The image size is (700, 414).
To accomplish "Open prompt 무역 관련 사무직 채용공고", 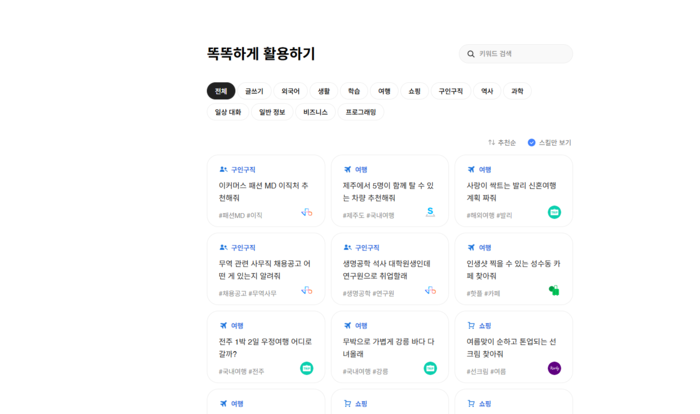I will [266, 269].
